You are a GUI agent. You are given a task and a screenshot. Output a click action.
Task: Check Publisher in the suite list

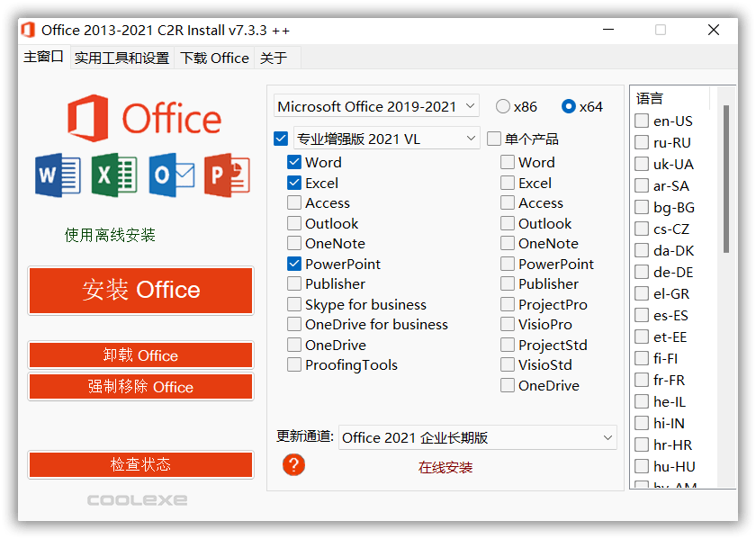point(294,283)
